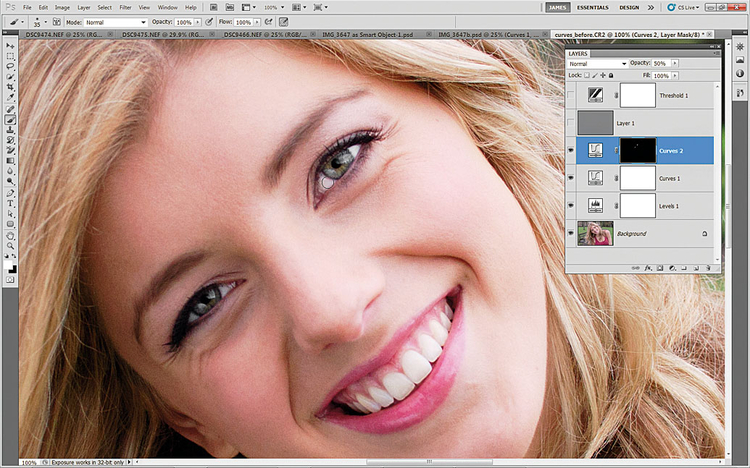Toggle Lock all padlock

coord(611,76)
